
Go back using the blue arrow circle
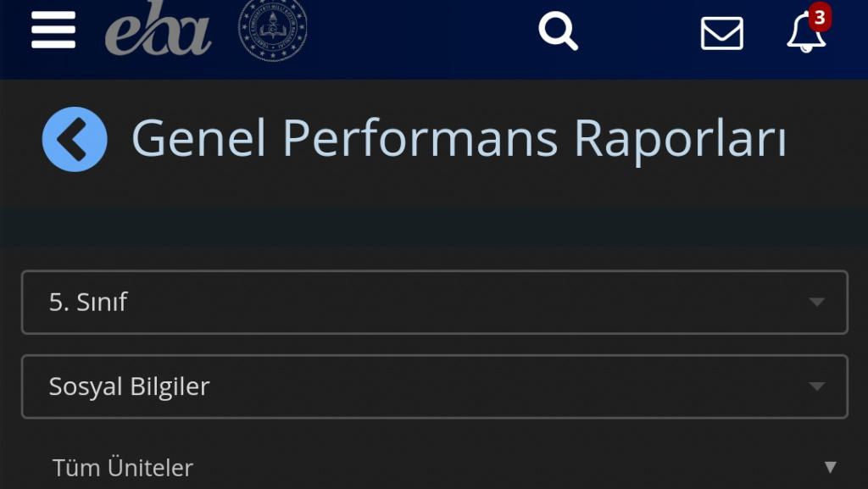75,139
